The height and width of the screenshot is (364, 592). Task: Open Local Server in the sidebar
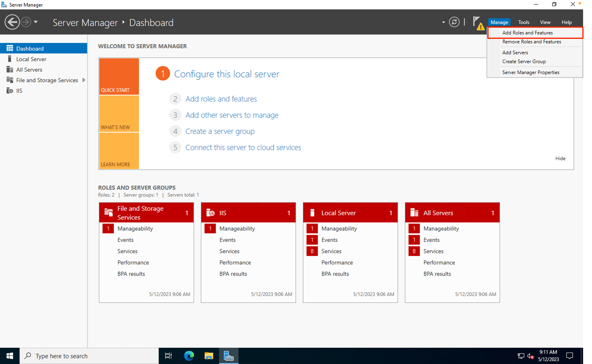[x=31, y=59]
